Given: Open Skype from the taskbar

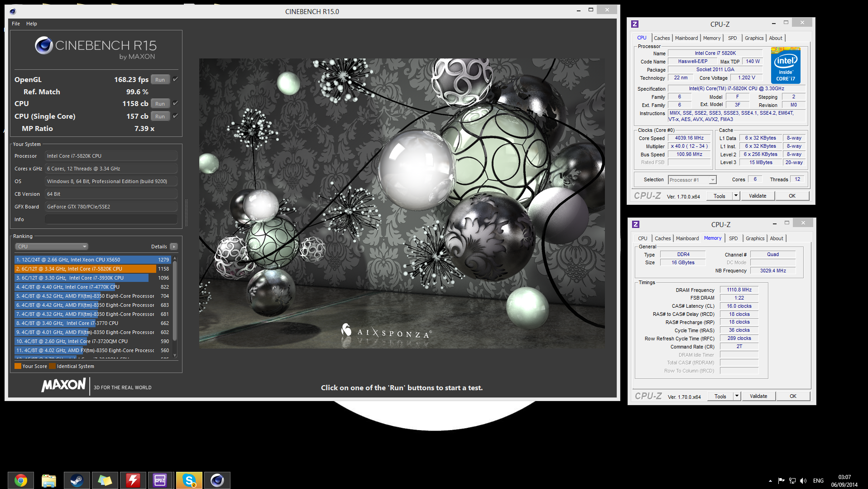Looking at the screenshot, I should coord(189,480).
